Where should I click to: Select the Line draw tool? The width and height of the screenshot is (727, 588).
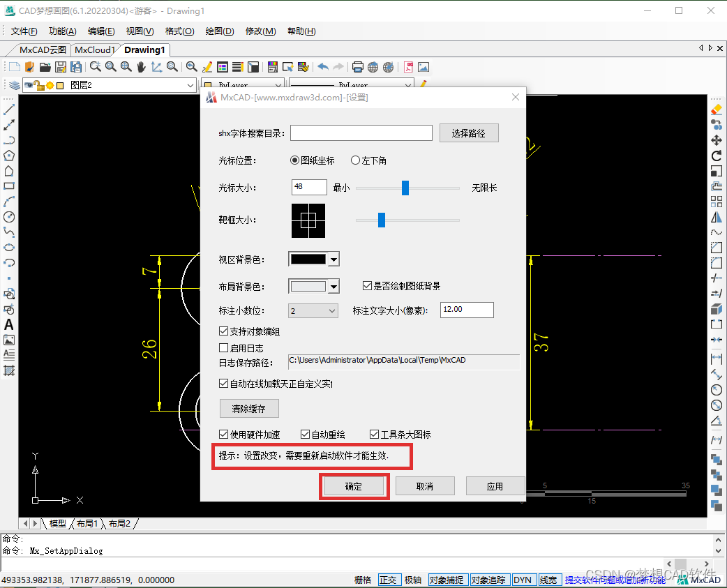pos(9,110)
